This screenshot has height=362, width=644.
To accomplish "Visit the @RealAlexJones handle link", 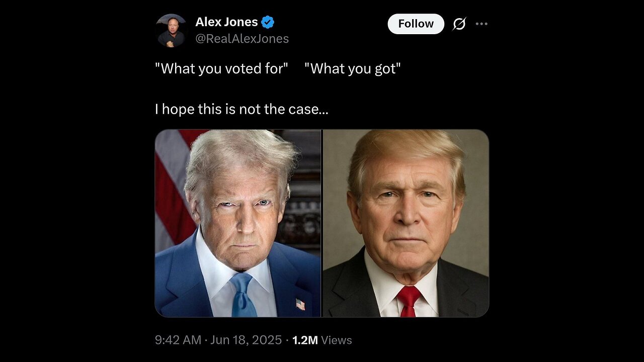I will pos(242,39).
